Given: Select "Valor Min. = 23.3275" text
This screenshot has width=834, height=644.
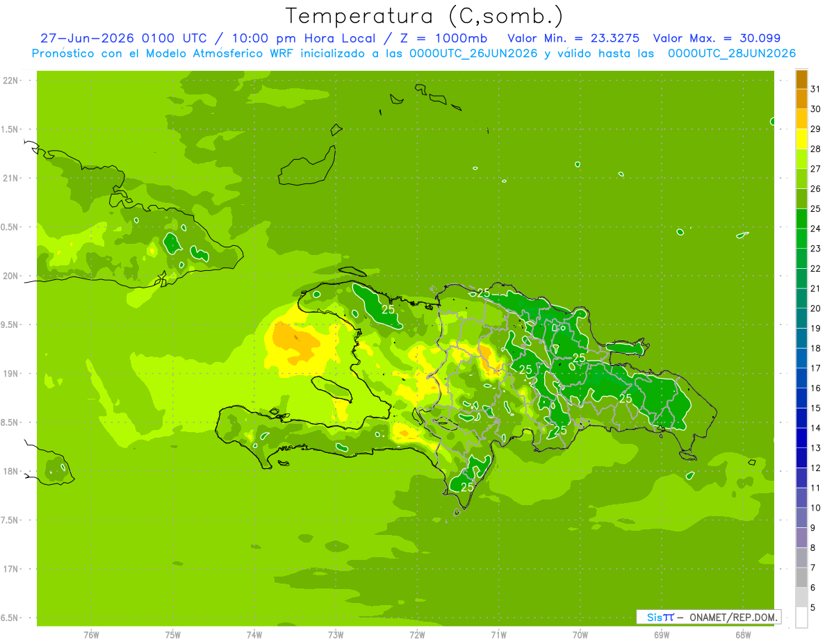Looking at the screenshot, I should pos(573,38).
